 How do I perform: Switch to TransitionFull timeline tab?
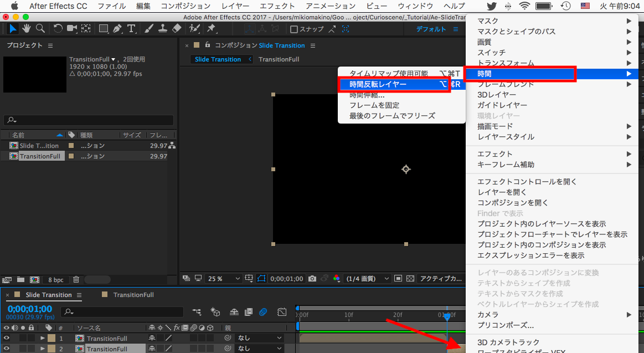133,295
